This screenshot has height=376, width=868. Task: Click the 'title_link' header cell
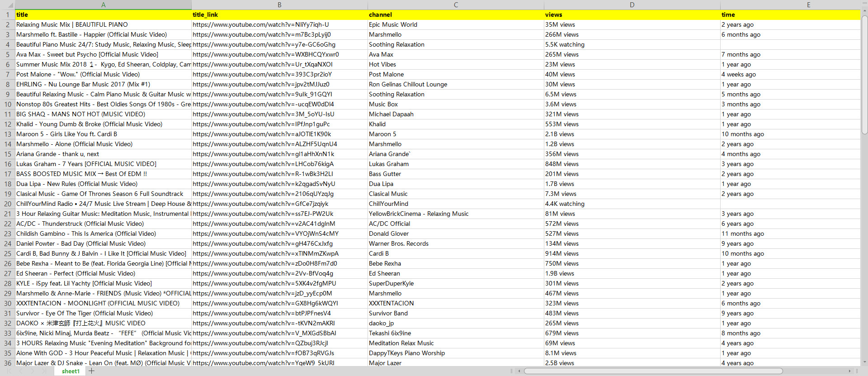point(279,14)
